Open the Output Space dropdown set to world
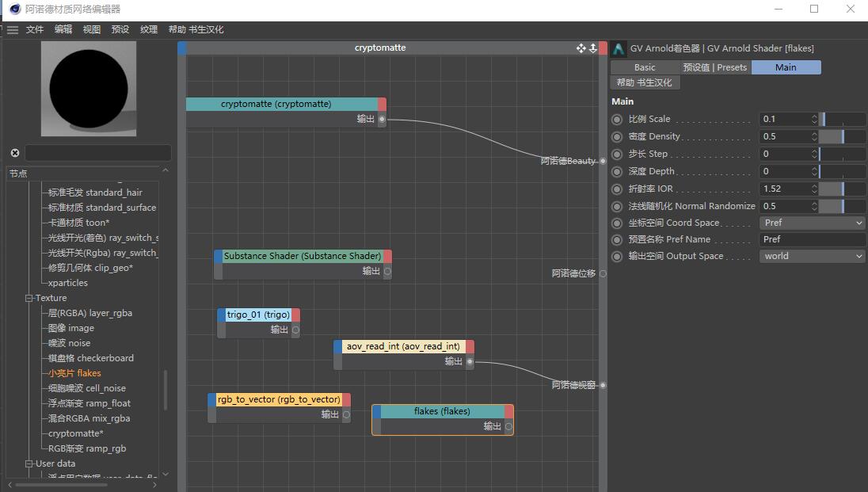 tap(812, 256)
